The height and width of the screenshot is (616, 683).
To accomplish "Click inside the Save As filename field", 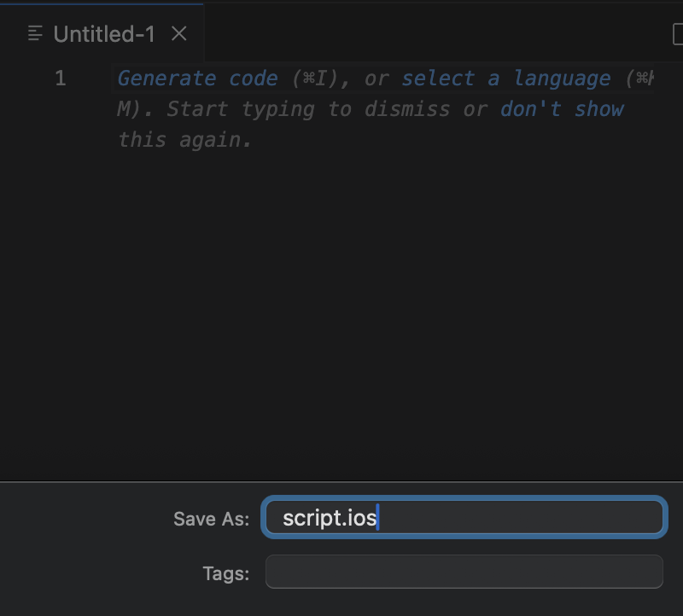I will 512,517.
